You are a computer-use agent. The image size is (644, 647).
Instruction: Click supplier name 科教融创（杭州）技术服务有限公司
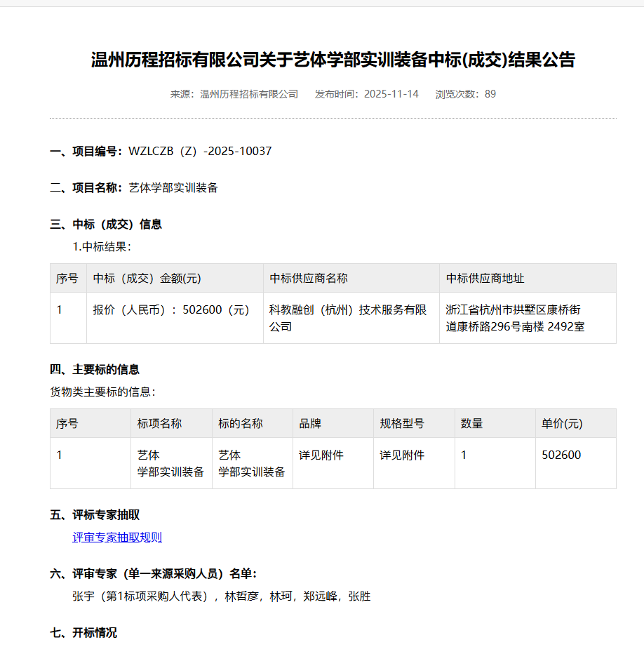(348, 318)
